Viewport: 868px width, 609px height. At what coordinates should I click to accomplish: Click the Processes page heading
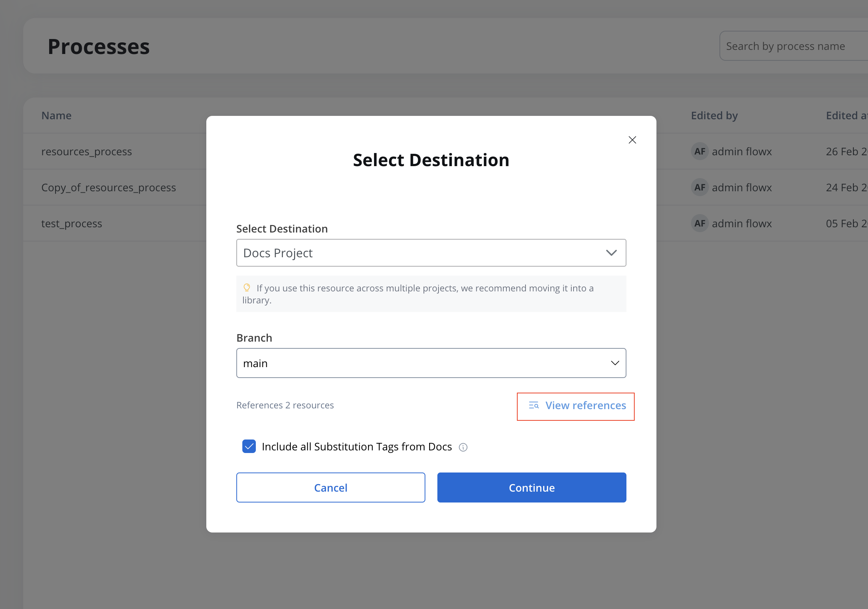pos(99,46)
